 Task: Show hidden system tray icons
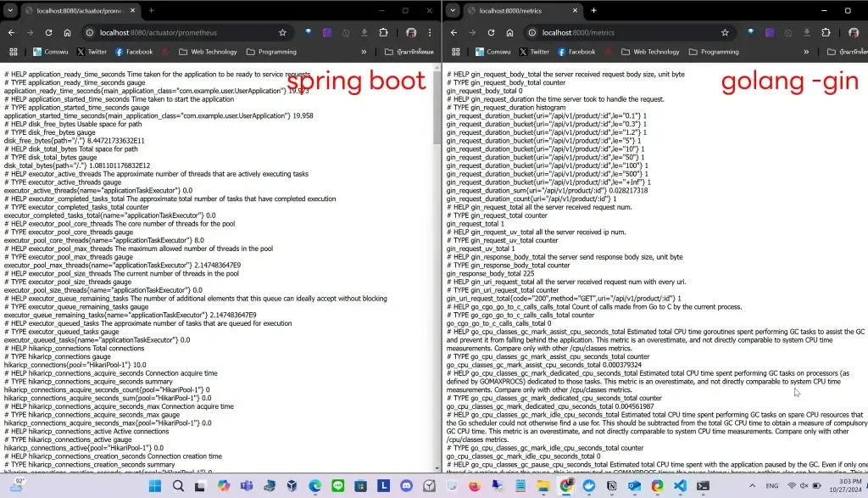[753, 486]
